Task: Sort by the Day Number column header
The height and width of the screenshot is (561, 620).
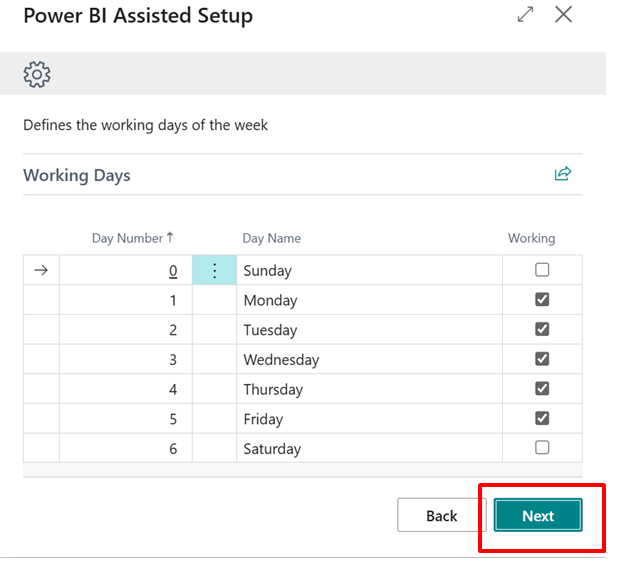Action: tap(132, 238)
